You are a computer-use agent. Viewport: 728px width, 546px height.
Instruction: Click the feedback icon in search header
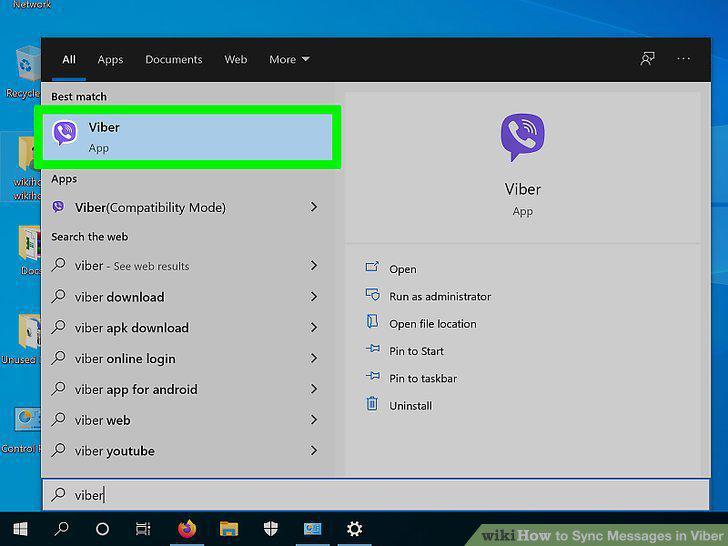coord(647,59)
